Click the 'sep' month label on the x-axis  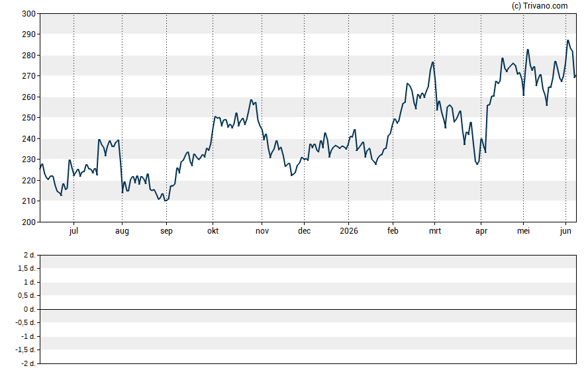166,231
